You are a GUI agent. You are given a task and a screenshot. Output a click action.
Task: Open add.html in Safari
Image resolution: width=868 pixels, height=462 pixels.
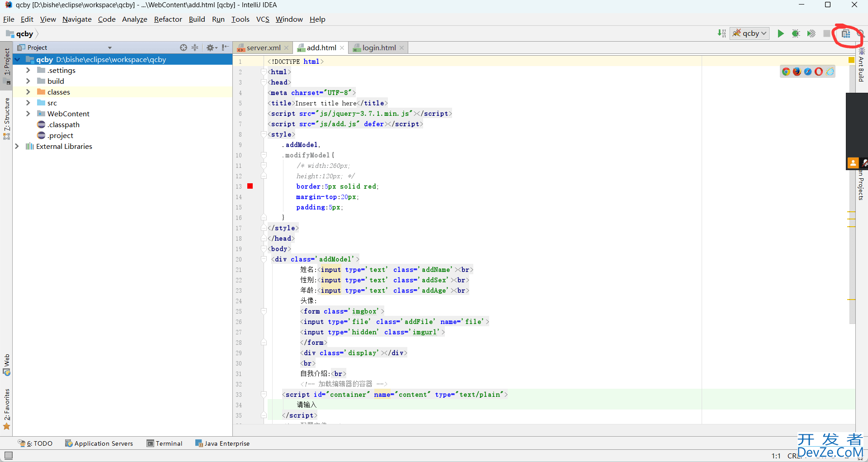[x=808, y=71]
